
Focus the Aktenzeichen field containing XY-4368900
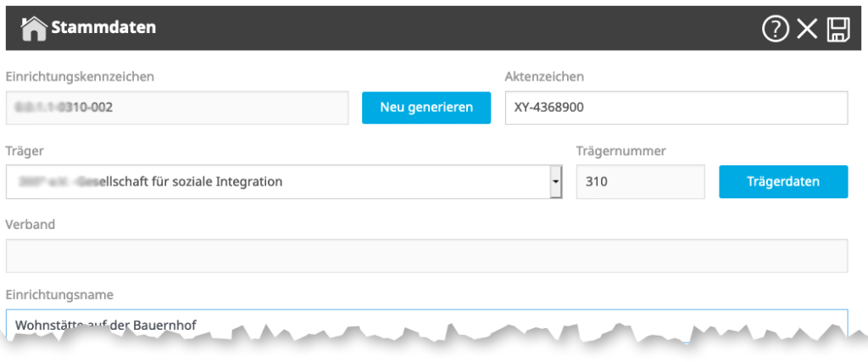676,108
